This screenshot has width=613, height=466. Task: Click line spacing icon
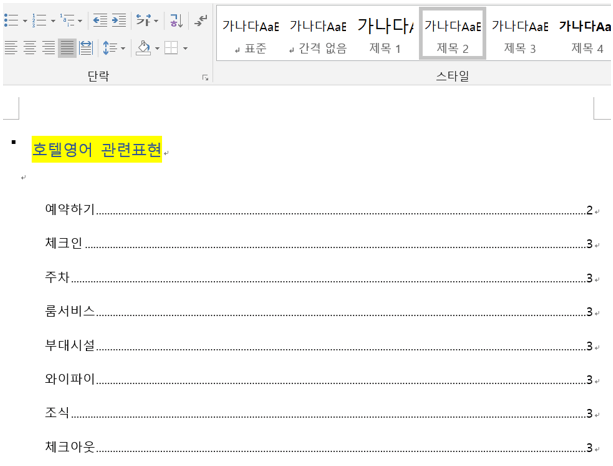[110, 48]
